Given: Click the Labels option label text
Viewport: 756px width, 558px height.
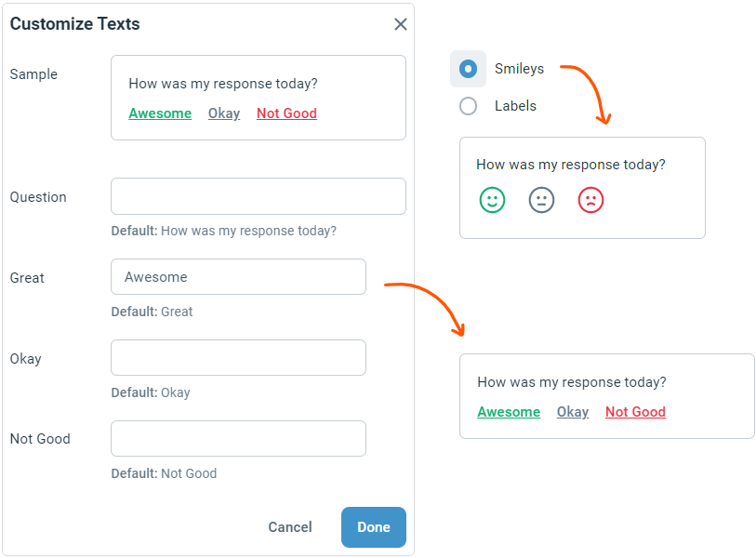Looking at the screenshot, I should pos(515,106).
